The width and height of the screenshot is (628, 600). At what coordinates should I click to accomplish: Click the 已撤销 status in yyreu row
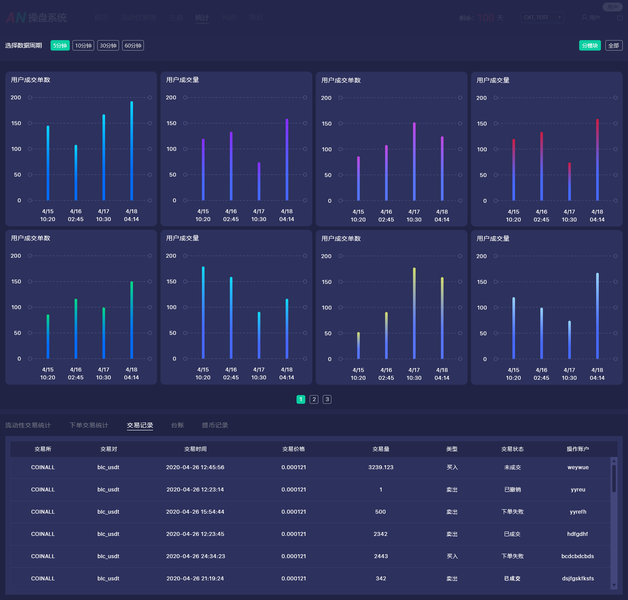tap(512, 489)
